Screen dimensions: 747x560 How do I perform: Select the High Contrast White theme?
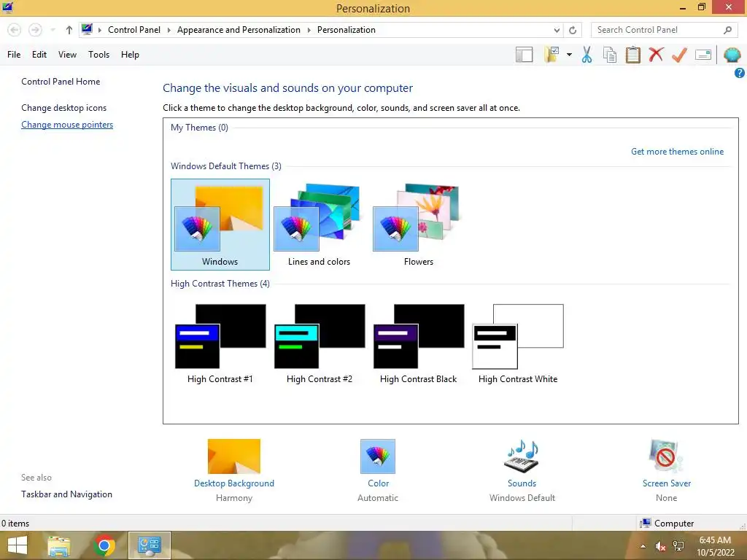click(x=518, y=343)
